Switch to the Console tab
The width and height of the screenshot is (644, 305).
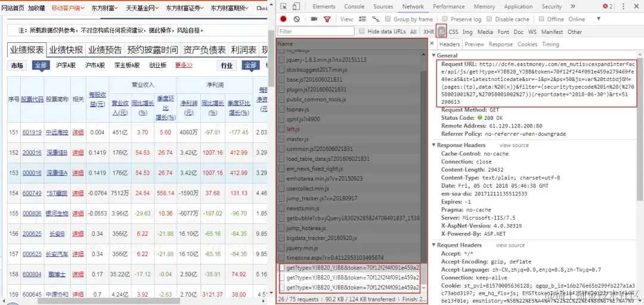point(354,7)
